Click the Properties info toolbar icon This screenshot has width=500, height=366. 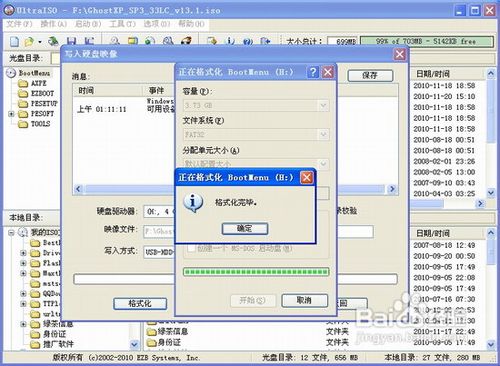(230, 41)
